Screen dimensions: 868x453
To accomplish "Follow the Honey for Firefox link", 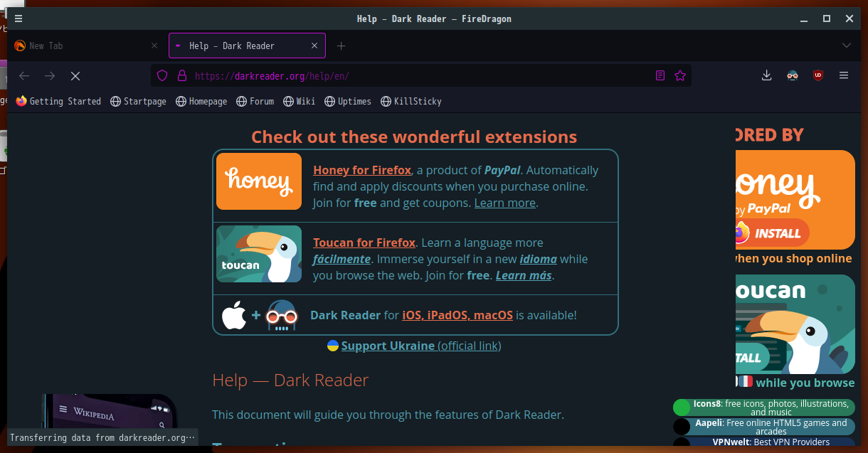I will coord(362,171).
